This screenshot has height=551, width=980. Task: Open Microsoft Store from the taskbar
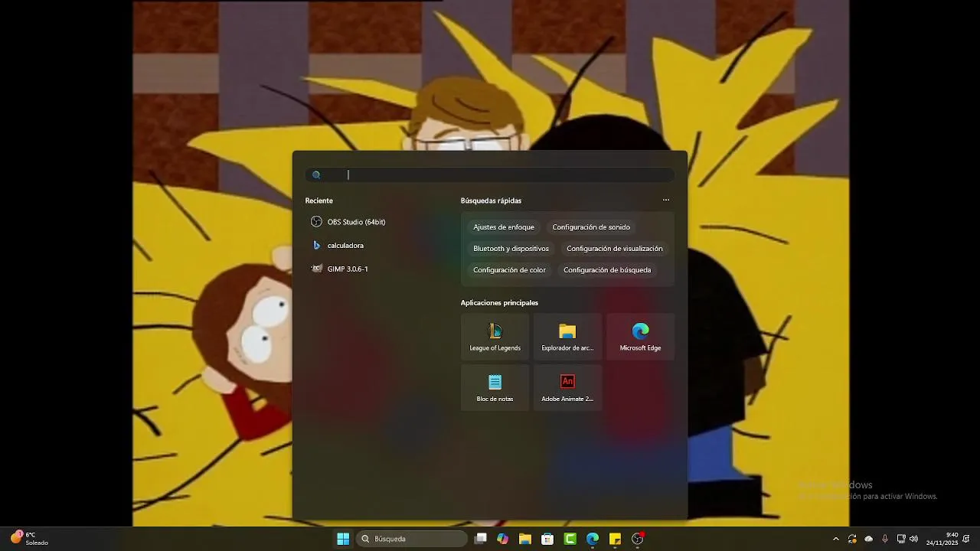(547, 539)
